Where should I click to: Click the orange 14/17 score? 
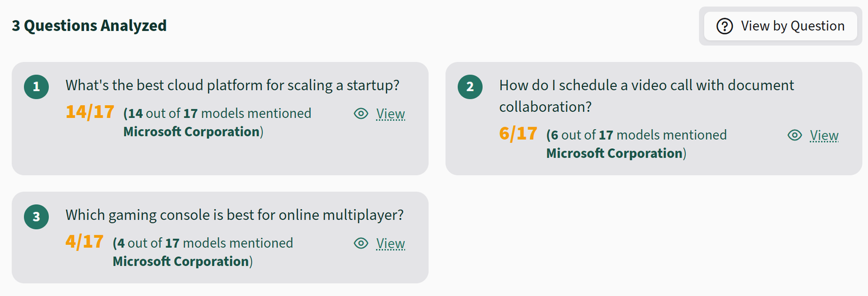[90, 112]
